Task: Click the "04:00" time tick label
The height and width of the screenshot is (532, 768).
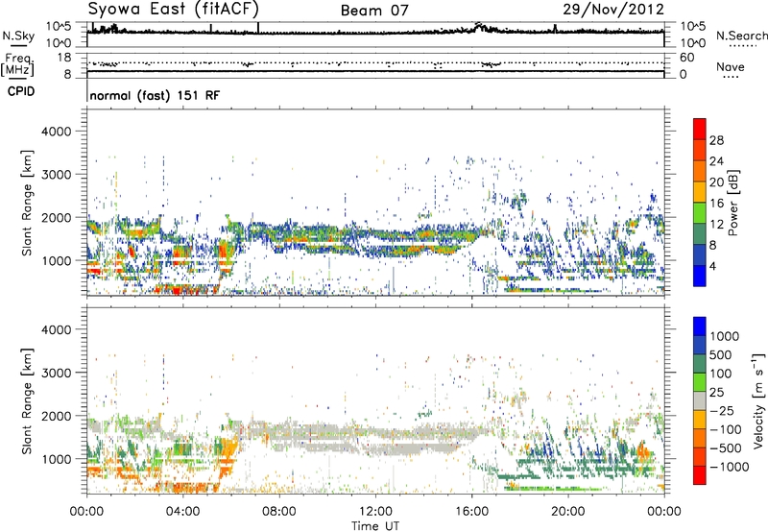Action: [182, 512]
